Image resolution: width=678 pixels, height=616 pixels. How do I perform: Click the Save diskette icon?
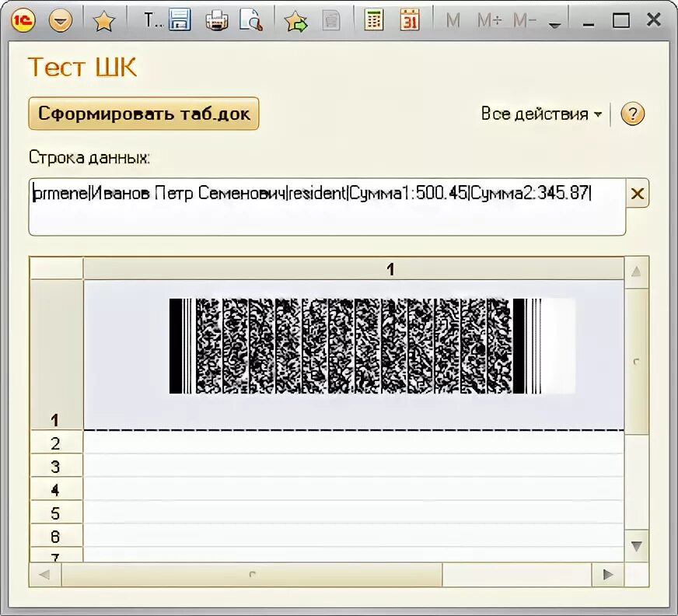click(x=180, y=20)
